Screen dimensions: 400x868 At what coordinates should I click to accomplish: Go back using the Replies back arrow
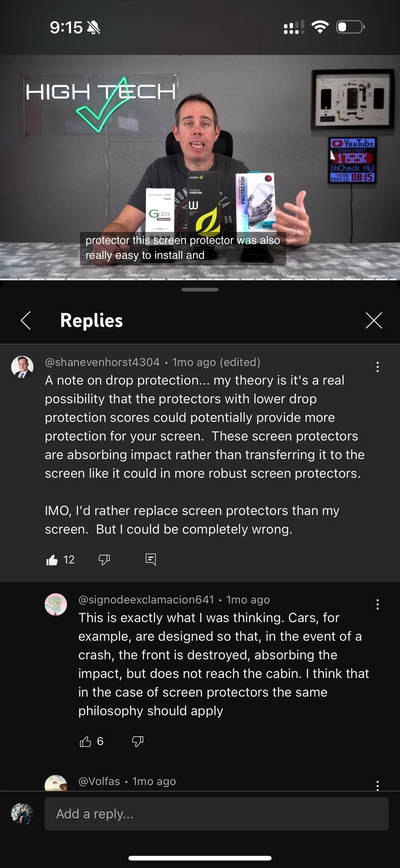(26, 320)
